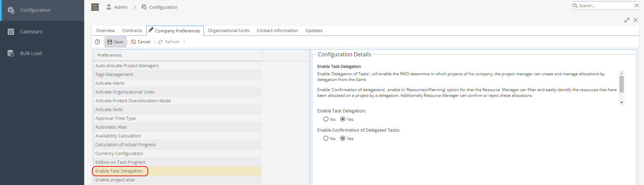Select Activate Alerts preference

pyautogui.click(x=178, y=83)
